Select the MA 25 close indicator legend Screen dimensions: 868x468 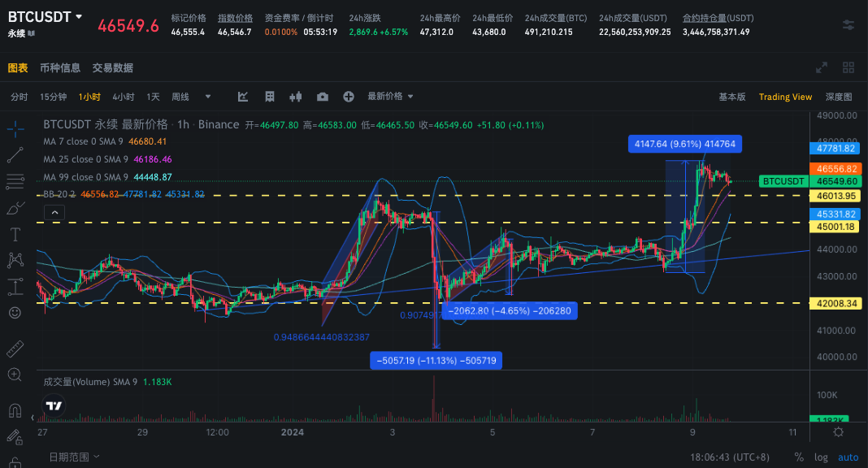pyautogui.click(x=107, y=159)
